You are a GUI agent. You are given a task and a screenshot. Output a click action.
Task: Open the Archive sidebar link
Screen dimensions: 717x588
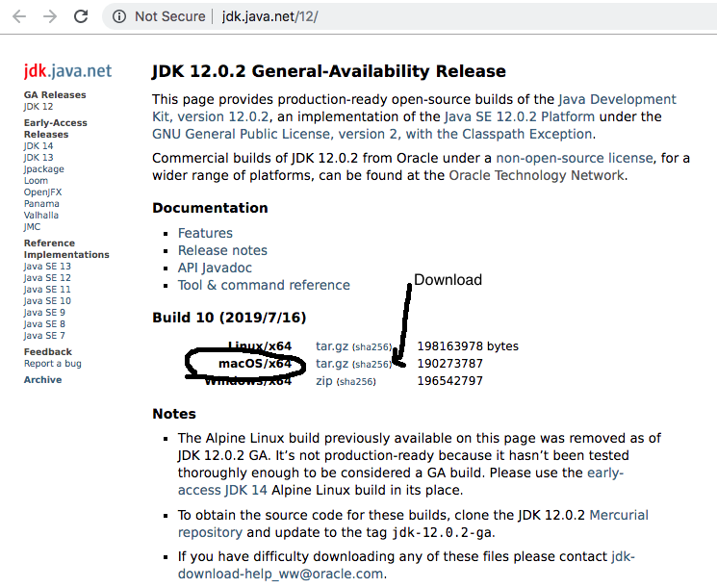(42, 379)
